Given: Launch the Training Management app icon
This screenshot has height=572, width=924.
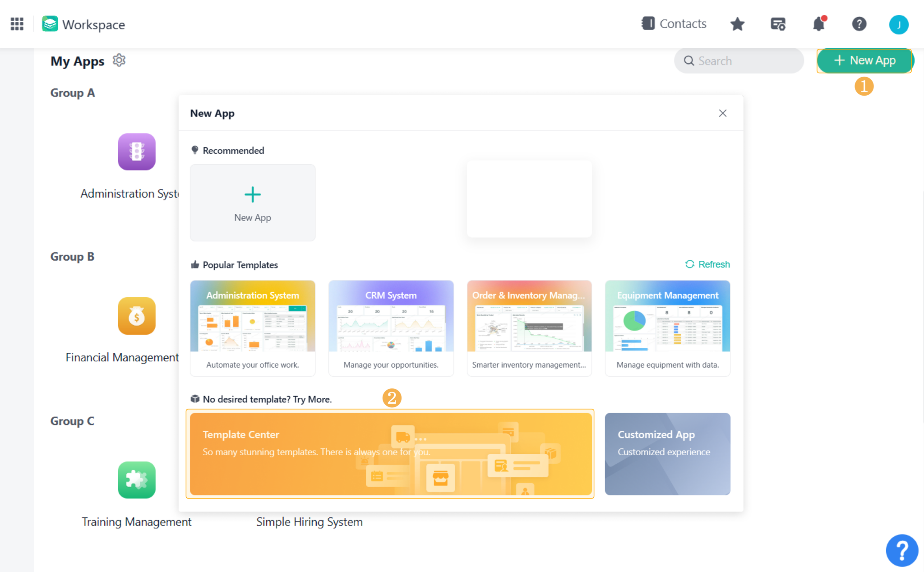Looking at the screenshot, I should 137,480.
